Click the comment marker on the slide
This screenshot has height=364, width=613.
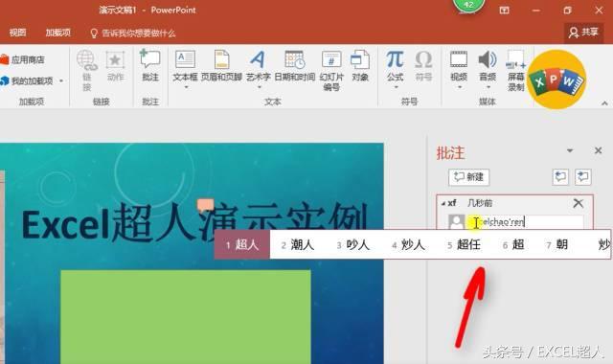pyautogui.click(x=205, y=205)
